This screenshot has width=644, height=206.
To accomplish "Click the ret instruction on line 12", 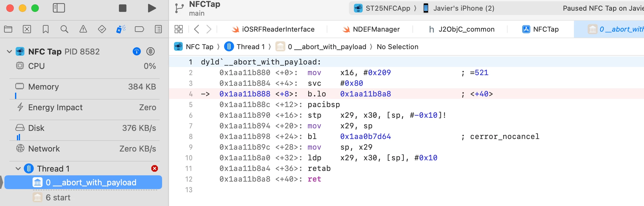I will 314,179.
